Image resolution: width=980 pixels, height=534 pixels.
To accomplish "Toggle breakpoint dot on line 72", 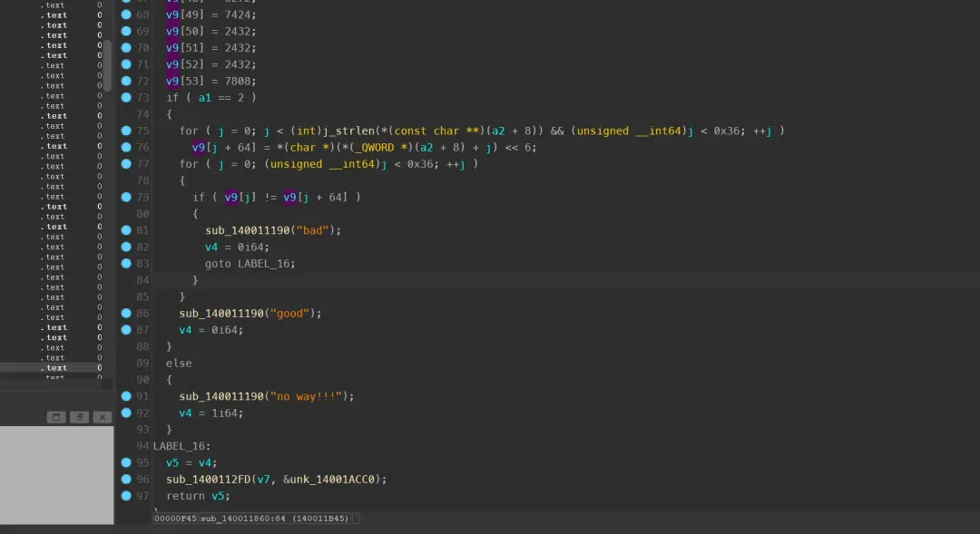I will [126, 81].
